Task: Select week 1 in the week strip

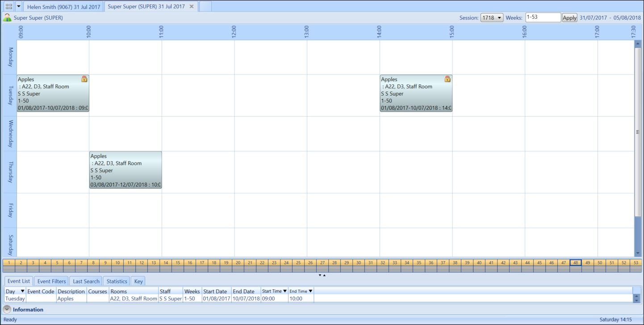Action: tap(8, 263)
